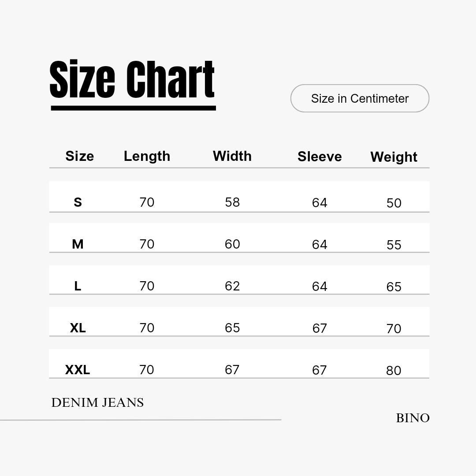Select the M size row label
This screenshot has width=476, height=476.
tap(78, 244)
